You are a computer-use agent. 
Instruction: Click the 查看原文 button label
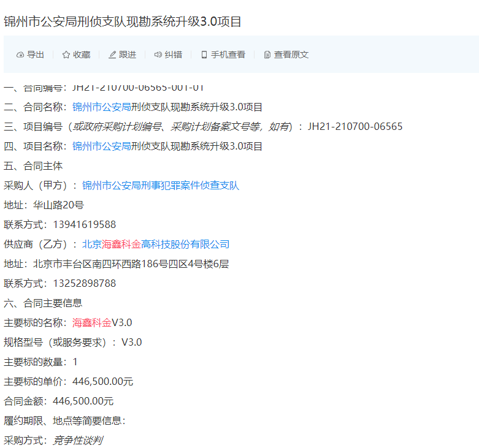pyautogui.click(x=291, y=55)
